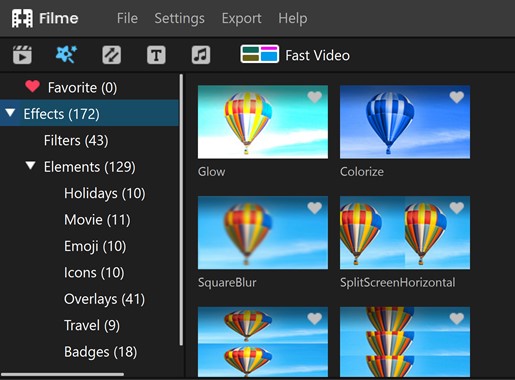Favorite the Glow effect via heart
Screen dimensions: 515x380
tap(314, 97)
